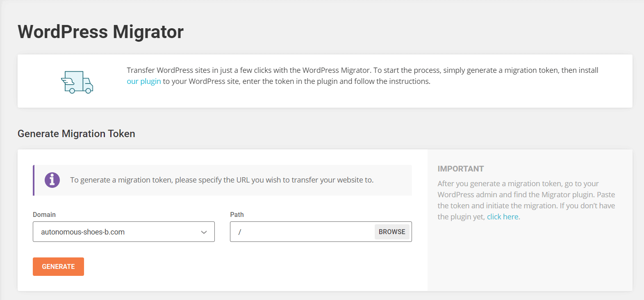Click the chevron arrow in Domain field
Image resolution: width=644 pixels, height=300 pixels.
(x=204, y=232)
